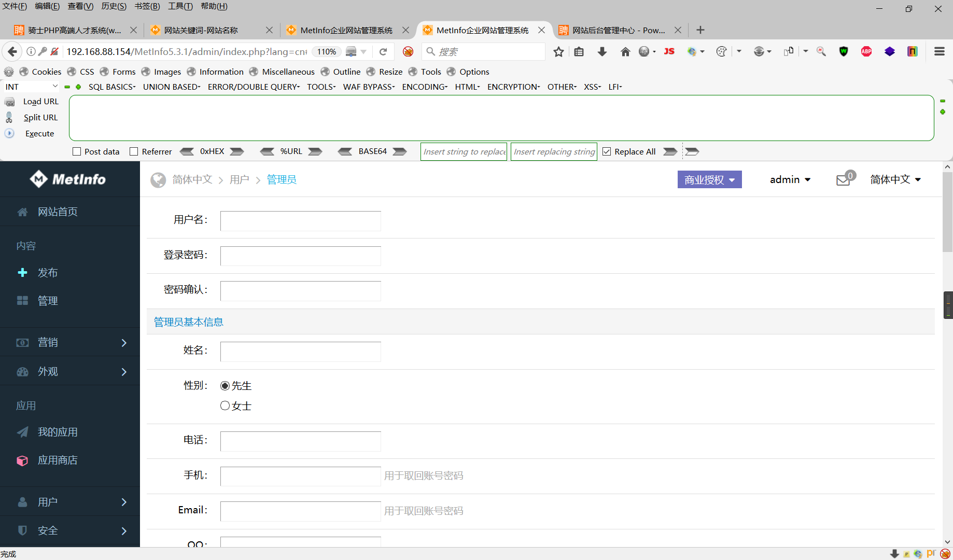The width and height of the screenshot is (953, 560).
Task: Expand the admin account dropdown
Action: point(790,179)
